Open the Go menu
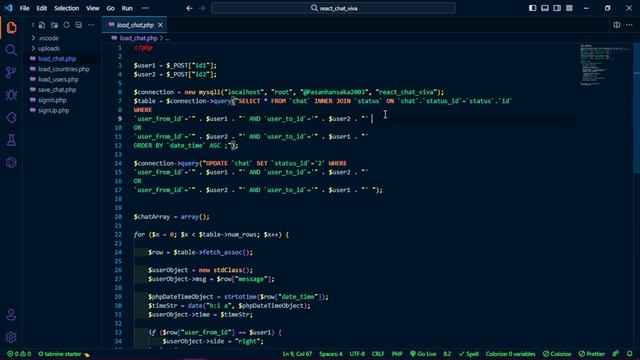Screen dimensions: 640x360 click(111, 8)
